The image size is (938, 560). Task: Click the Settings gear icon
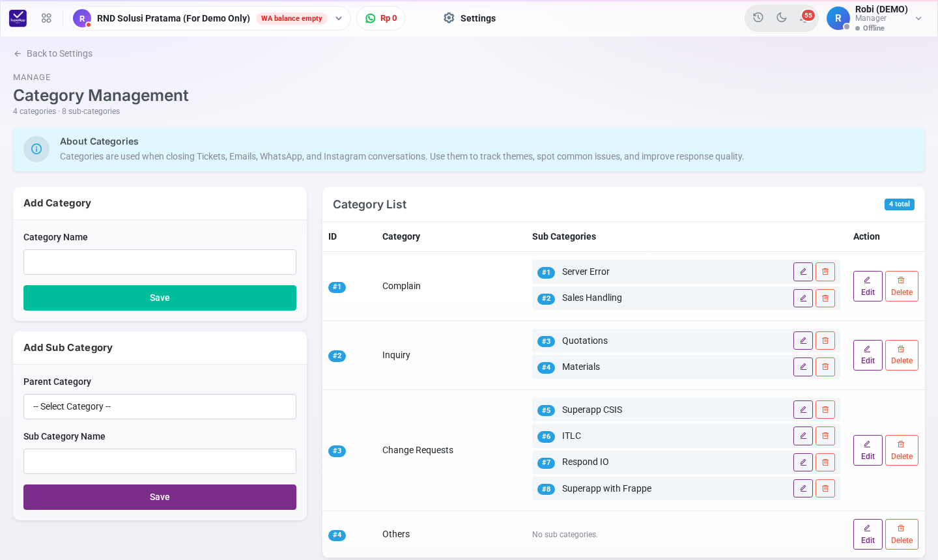click(x=449, y=18)
